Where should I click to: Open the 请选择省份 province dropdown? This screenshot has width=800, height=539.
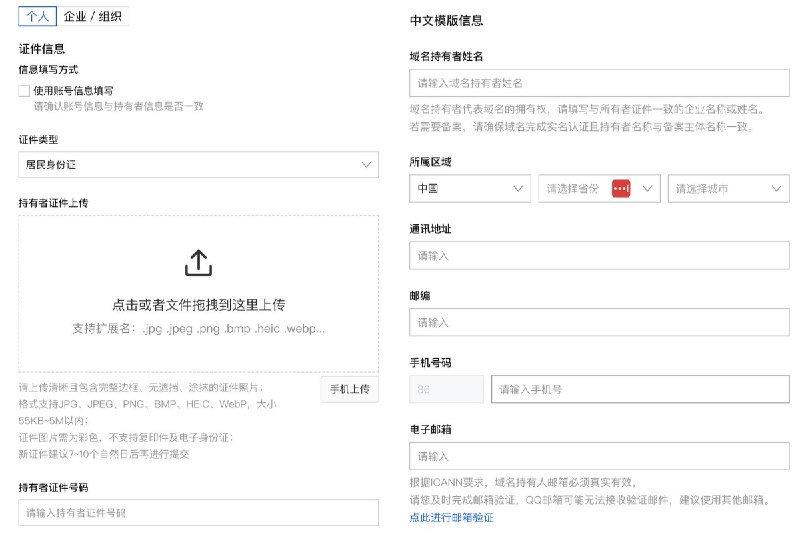click(599, 188)
